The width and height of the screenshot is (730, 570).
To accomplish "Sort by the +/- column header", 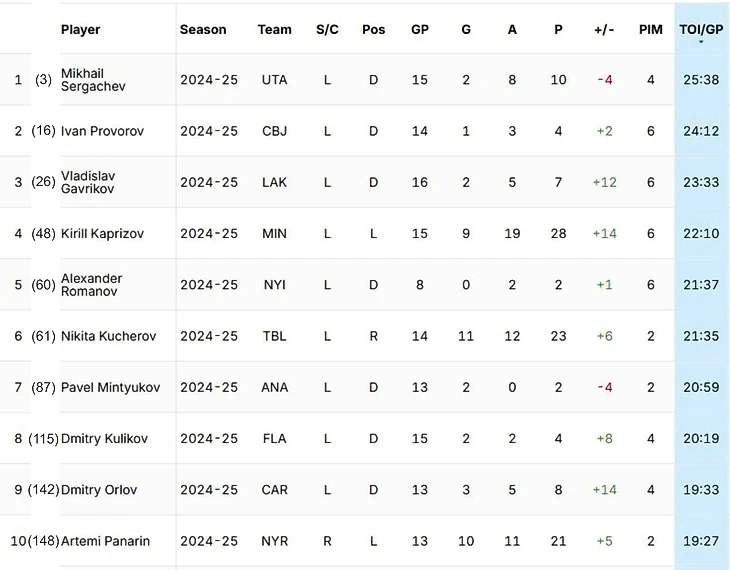I will 604,30.
